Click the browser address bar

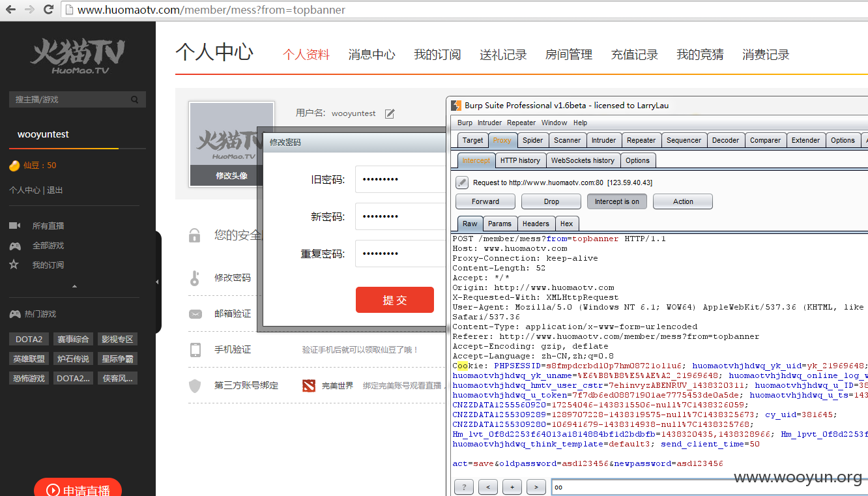(465, 10)
